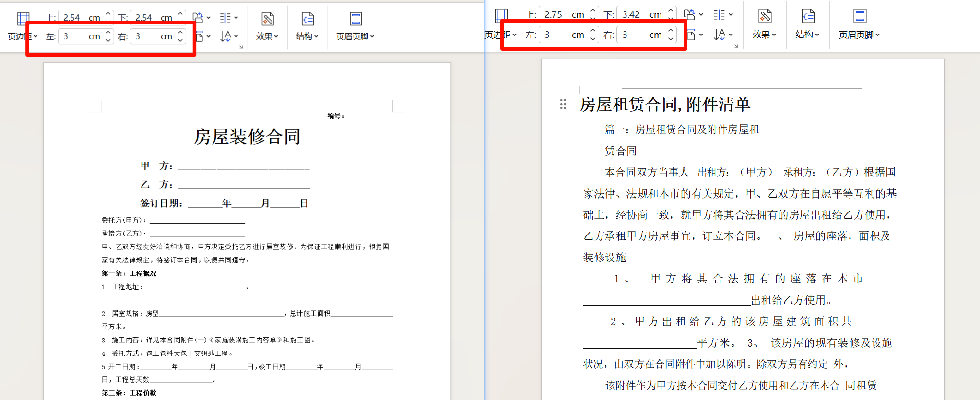Increase bottom margin with up arrow, right window
The width and height of the screenshot is (980, 400).
671,10
